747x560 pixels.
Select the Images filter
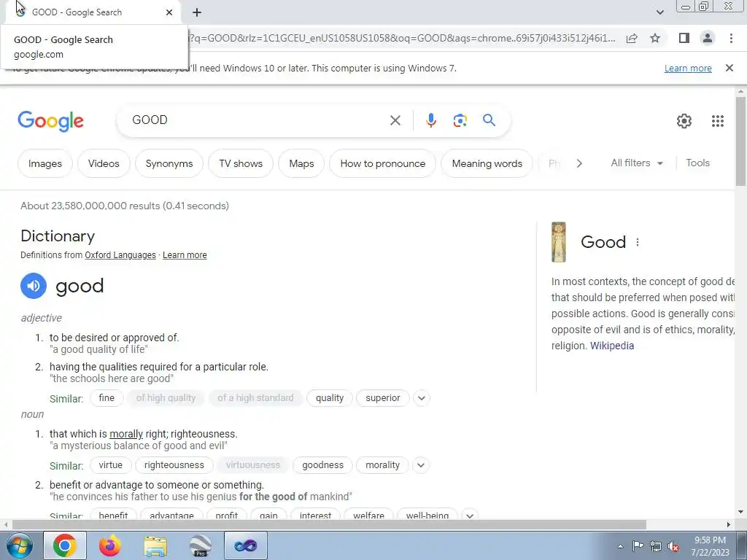(44, 163)
